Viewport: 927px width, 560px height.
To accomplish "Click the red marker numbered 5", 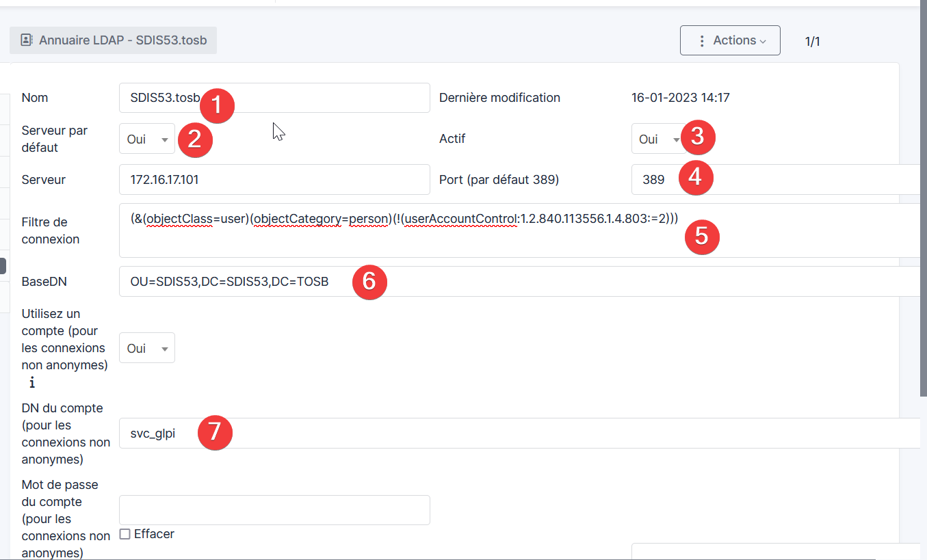I will pos(701,236).
